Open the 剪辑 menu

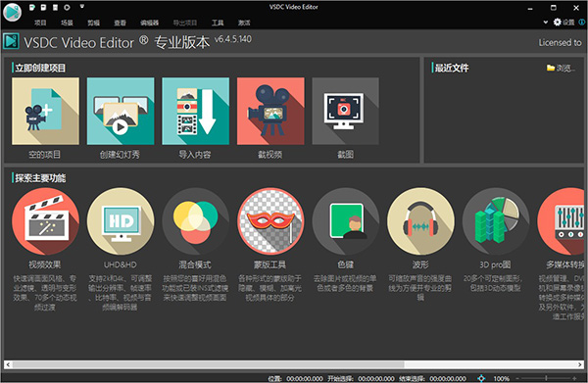(93, 23)
